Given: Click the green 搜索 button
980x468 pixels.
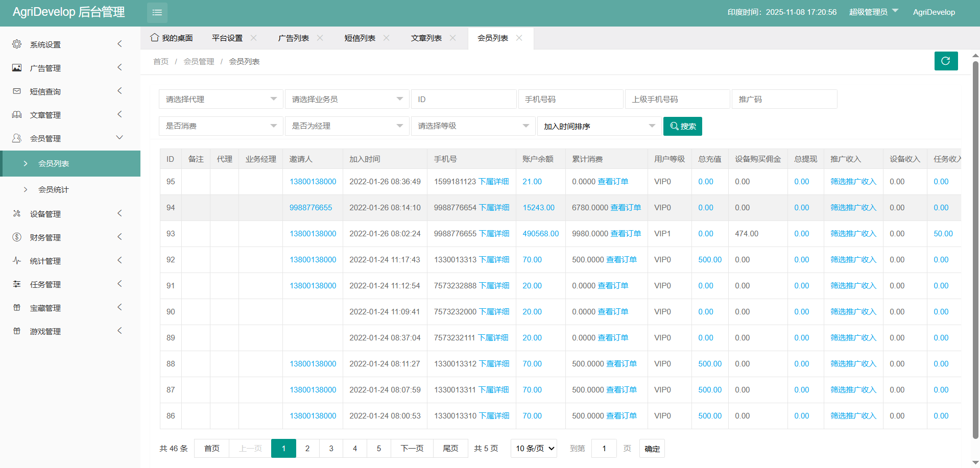Looking at the screenshot, I should tap(682, 127).
